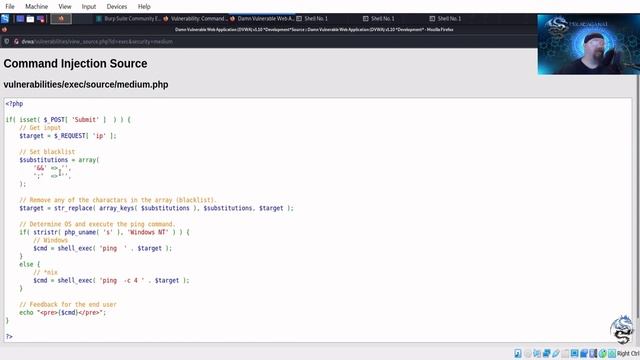Click the if( isset( $_POST[ 'Submit' ] ) ) line
This screenshot has width=640, height=360.
click(68, 120)
